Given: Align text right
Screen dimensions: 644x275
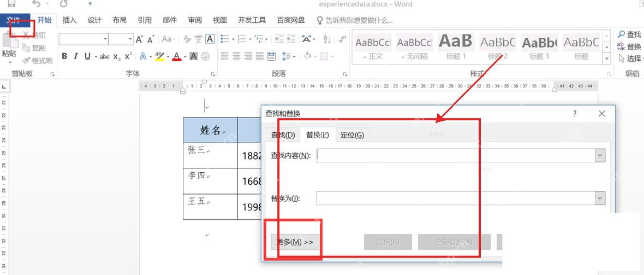Looking at the screenshot, I should coord(248,56).
